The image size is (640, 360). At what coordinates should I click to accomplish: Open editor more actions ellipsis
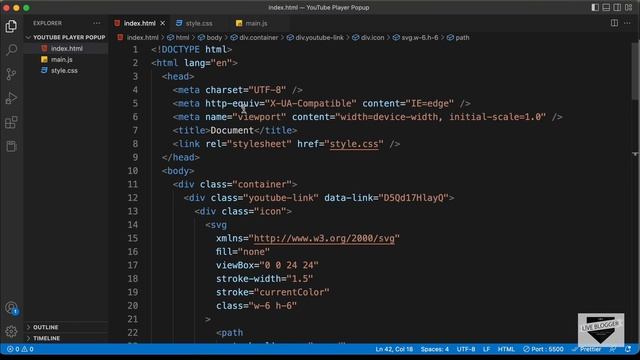click(x=627, y=23)
